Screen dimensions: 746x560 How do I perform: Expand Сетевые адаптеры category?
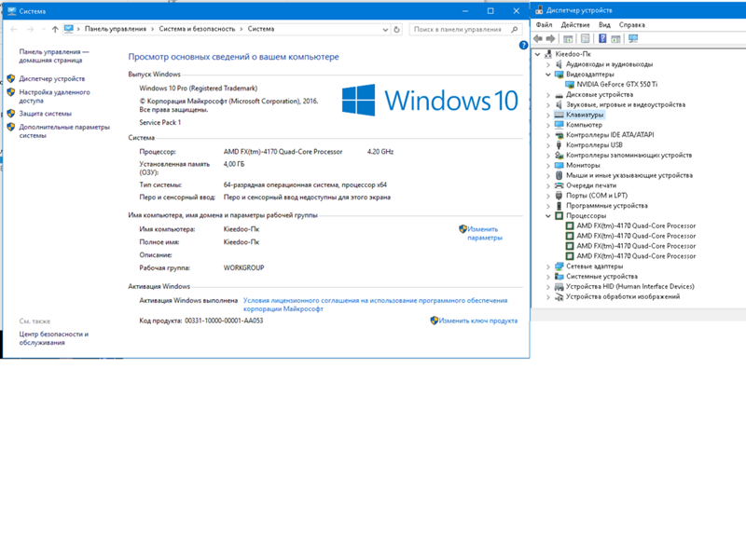pos(548,266)
